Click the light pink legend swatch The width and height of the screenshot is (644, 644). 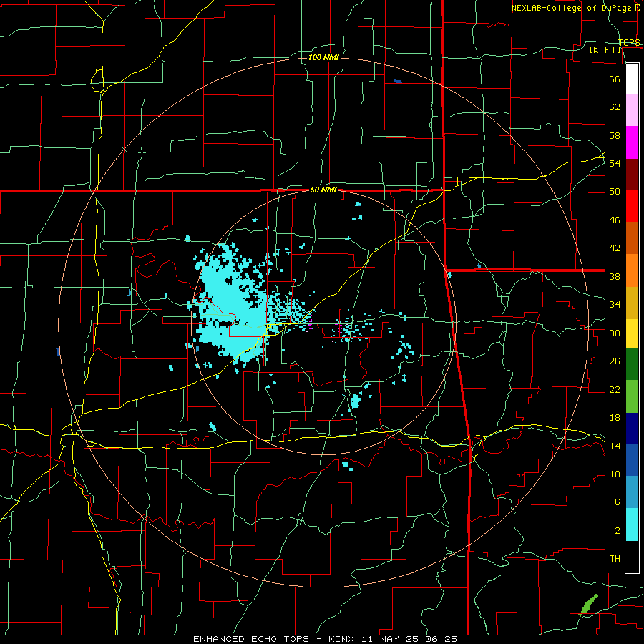pos(632,110)
